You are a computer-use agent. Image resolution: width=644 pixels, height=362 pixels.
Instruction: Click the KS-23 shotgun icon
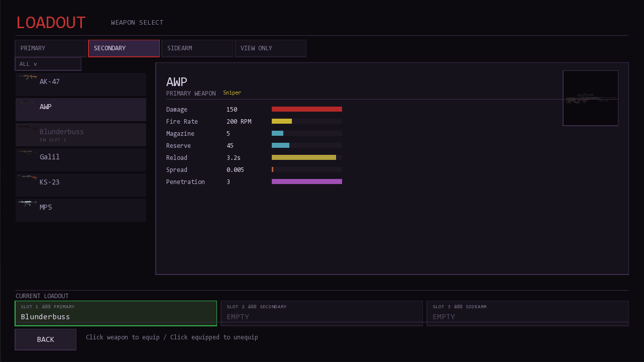point(28,177)
